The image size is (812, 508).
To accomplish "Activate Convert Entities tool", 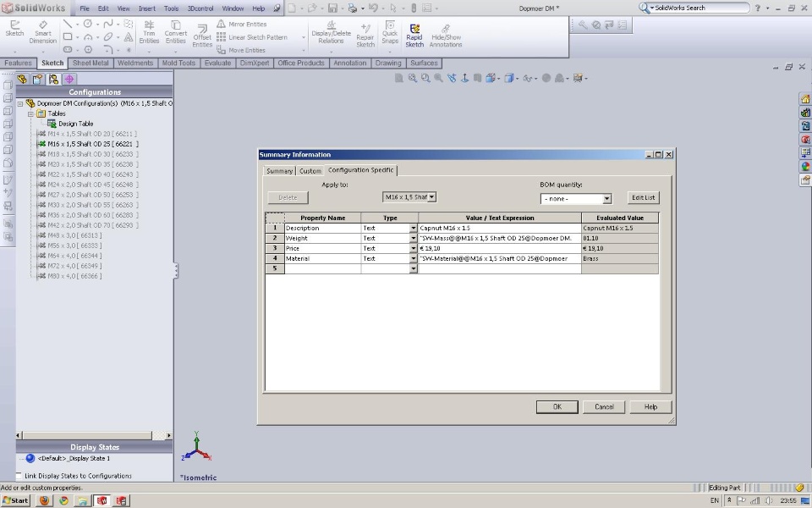I will [176, 32].
